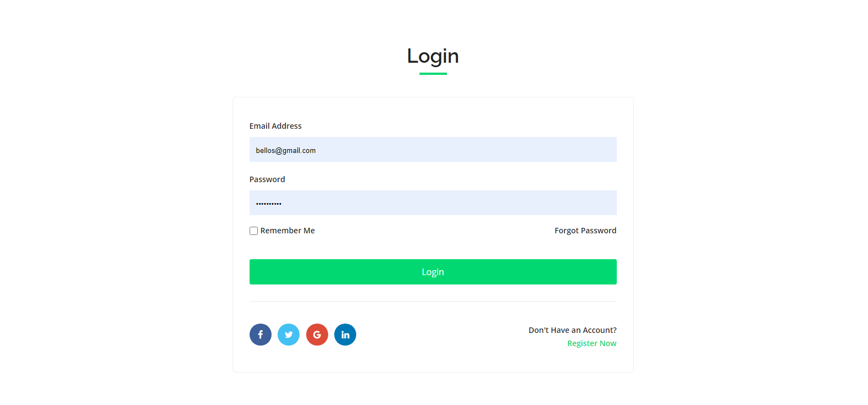Click the Remember Me label text
Viewport: 868px width, 405px height.
(288, 231)
